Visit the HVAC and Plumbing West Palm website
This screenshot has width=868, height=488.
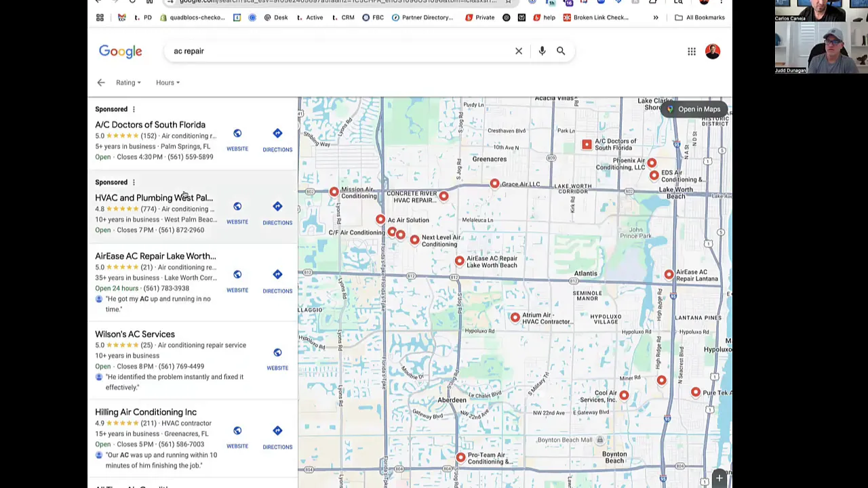(237, 212)
